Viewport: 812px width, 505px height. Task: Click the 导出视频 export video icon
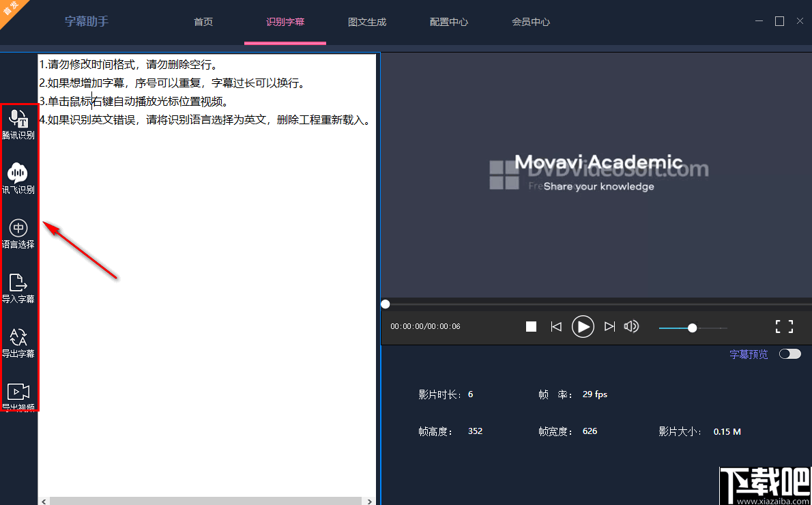click(x=19, y=394)
